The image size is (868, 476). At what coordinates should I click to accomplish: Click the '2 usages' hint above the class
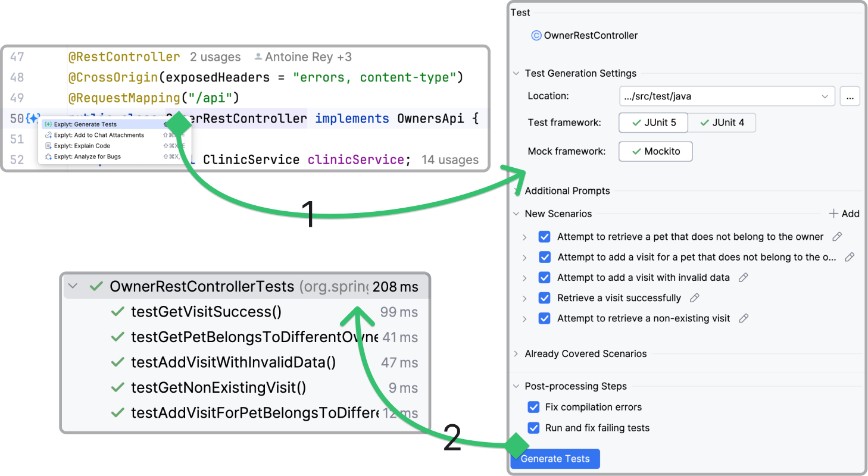coord(216,57)
